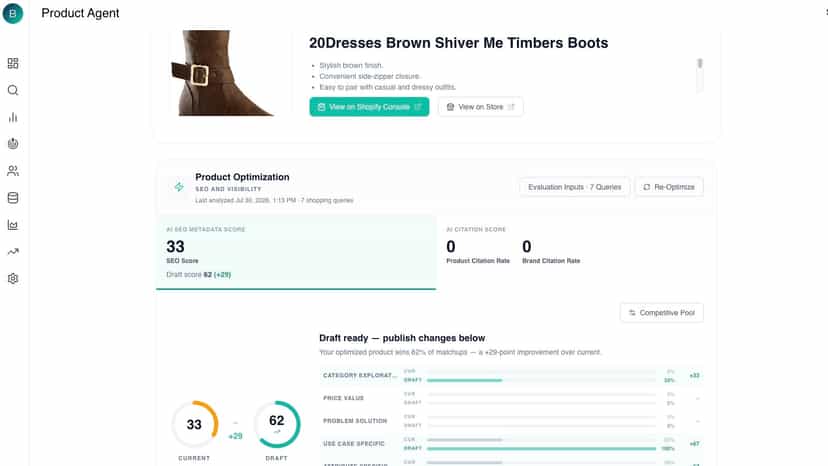Select the AI Citation Score tab
Screen dimensions: 828x466
coord(576,252)
